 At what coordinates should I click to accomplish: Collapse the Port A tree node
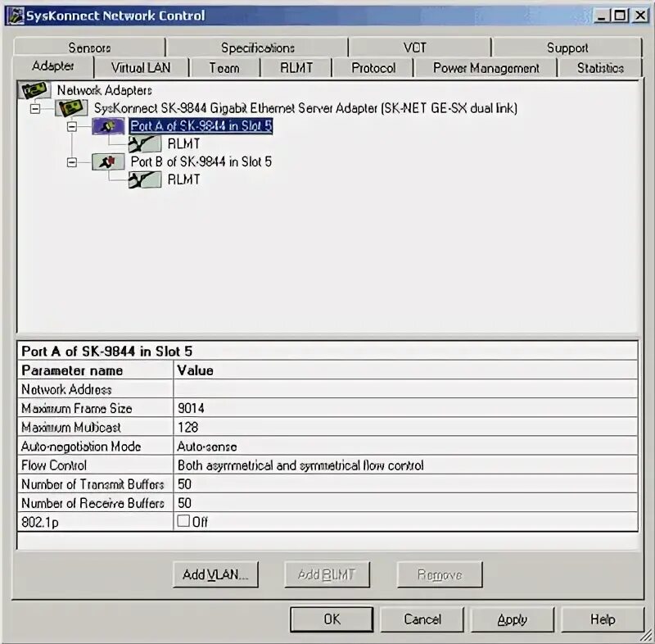point(72,127)
